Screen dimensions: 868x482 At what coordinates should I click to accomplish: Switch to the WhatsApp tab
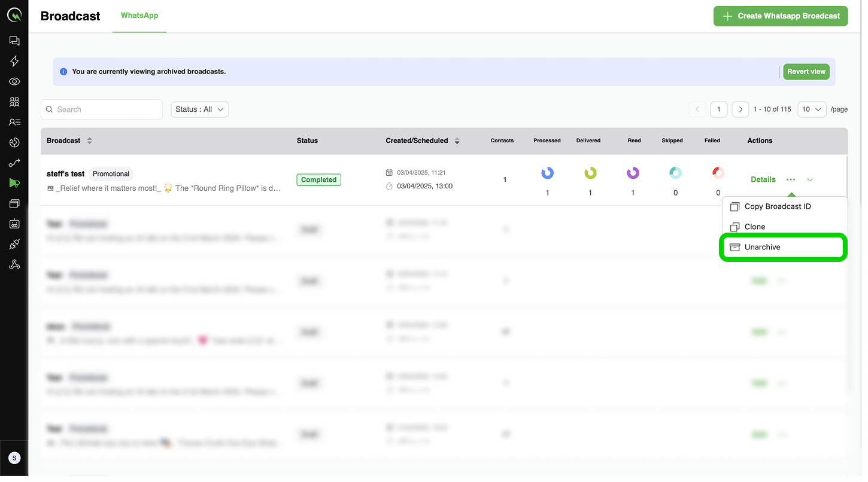coord(139,16)
